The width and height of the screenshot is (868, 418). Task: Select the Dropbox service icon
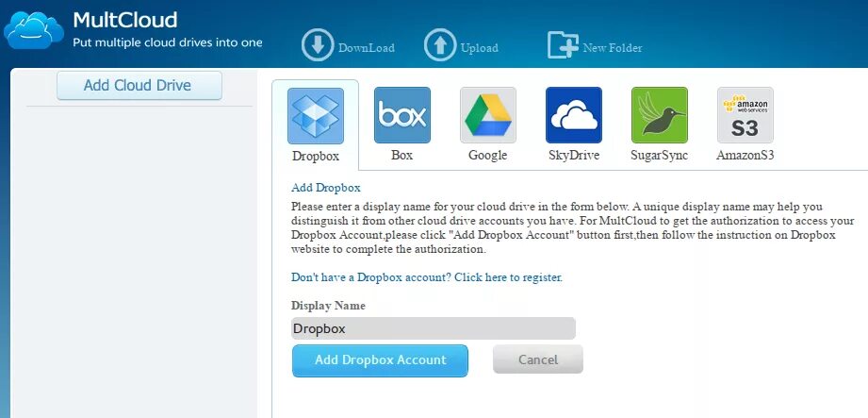(316, 116)
